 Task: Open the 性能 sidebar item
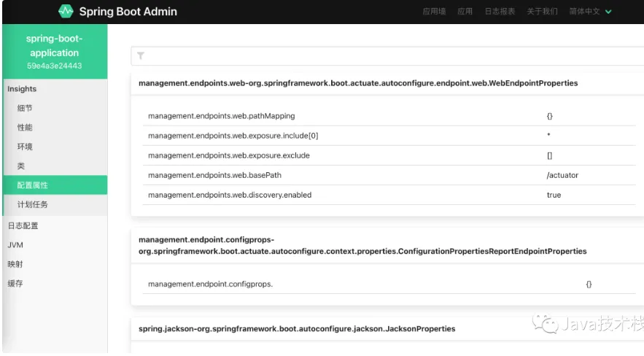point(25,128)
